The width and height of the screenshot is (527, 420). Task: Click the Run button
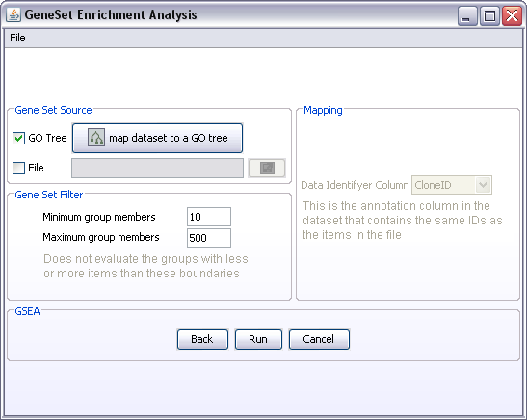tap(258, 339)
